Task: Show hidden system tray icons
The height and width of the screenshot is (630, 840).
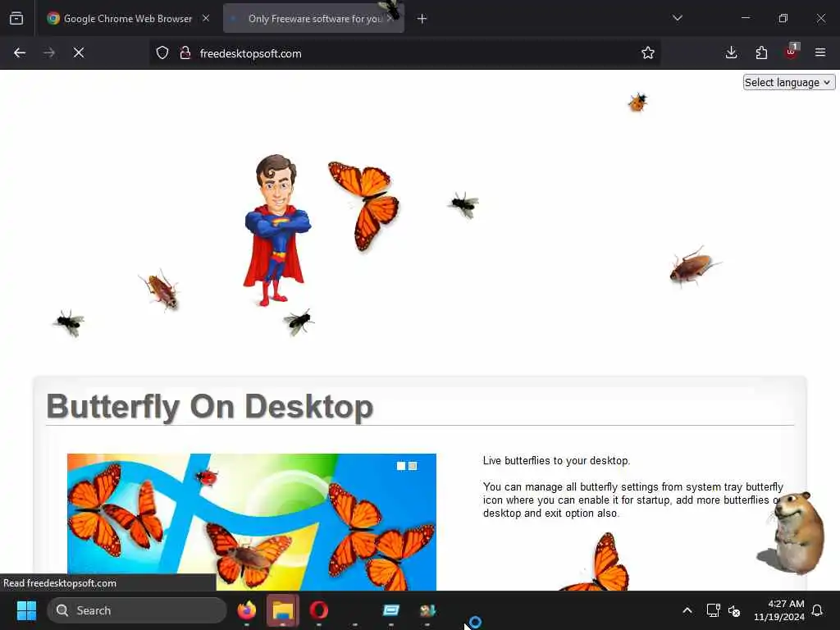Action: pyautogui.click(x=687, y=610)
